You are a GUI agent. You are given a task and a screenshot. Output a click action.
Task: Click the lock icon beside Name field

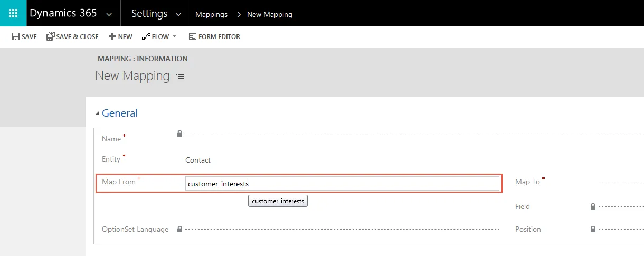point(179,134)
